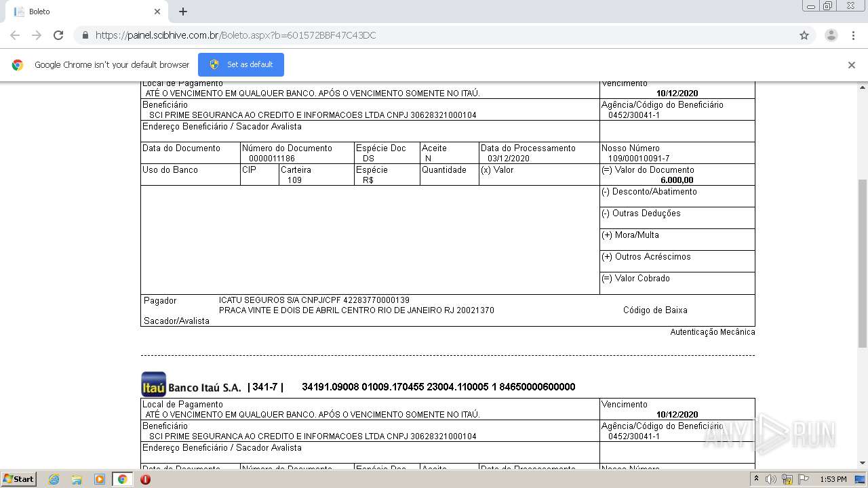This screenshot has height=488, width=868.
Task: Click the address bar URL
Action: 236,35
